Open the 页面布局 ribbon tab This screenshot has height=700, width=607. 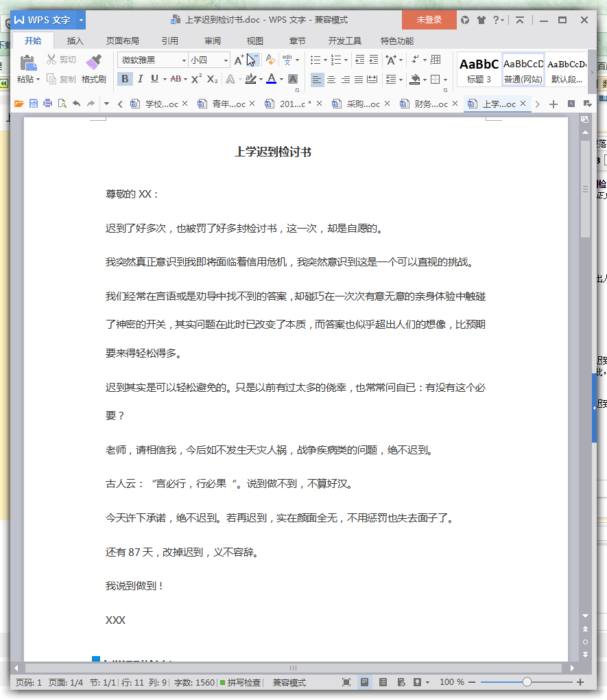pyautogui.click(x=122, y=41)
